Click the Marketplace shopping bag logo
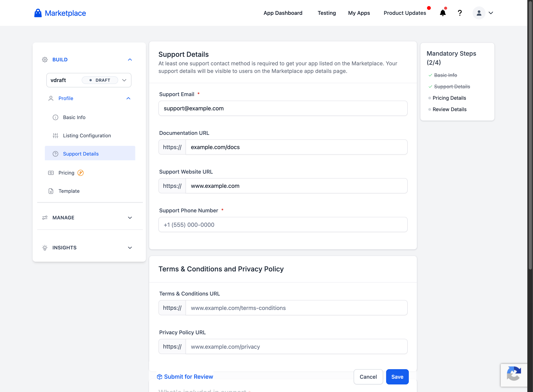Image resolution: width=533 pixels, height=392 pixels. pyautogui.click(x=38, y=13)
